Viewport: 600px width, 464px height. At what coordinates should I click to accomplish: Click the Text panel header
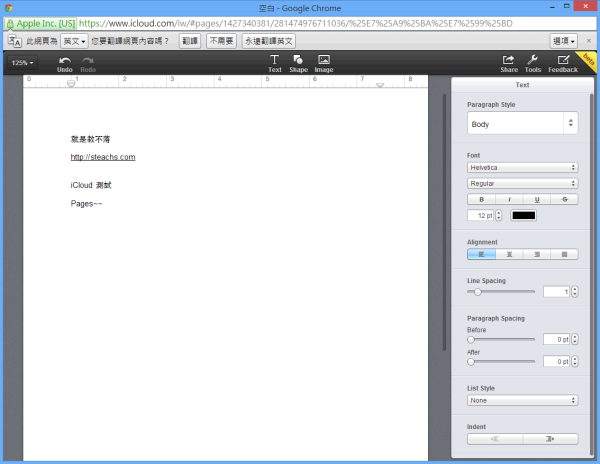click(x=522, y=85)
